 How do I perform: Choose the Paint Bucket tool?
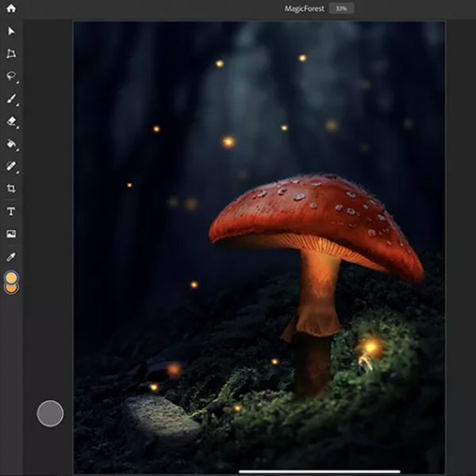pyautogui.click(x=11, y=144)
